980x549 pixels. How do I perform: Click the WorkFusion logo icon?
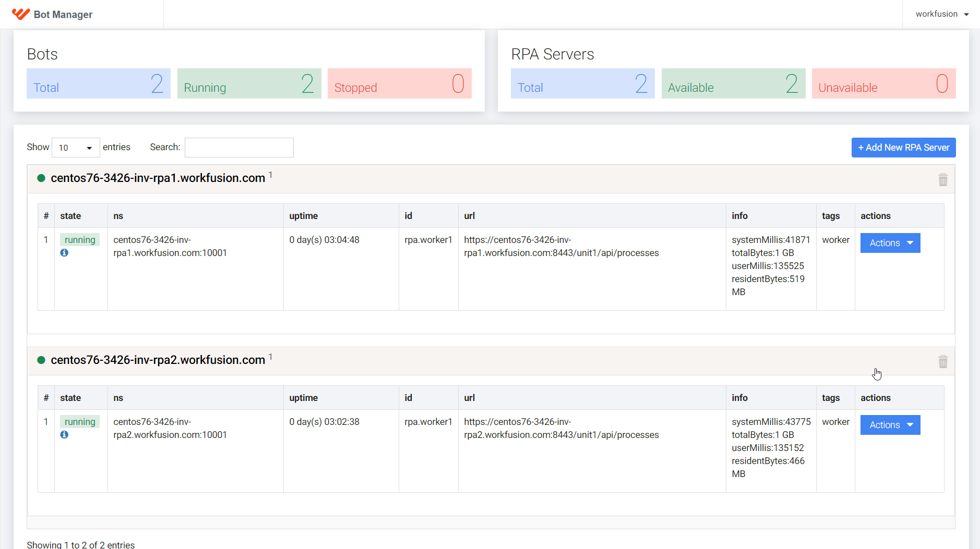[21, 14]
